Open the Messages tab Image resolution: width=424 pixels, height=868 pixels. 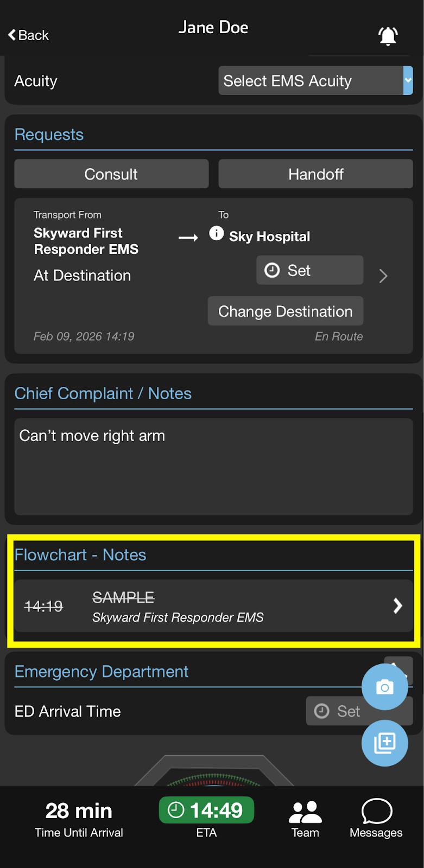click(376, 819)
